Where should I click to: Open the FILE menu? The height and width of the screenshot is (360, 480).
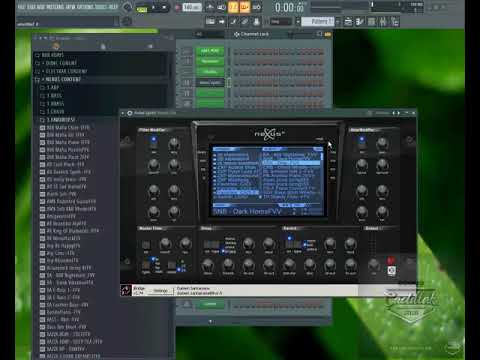click(x=22, y=7)
